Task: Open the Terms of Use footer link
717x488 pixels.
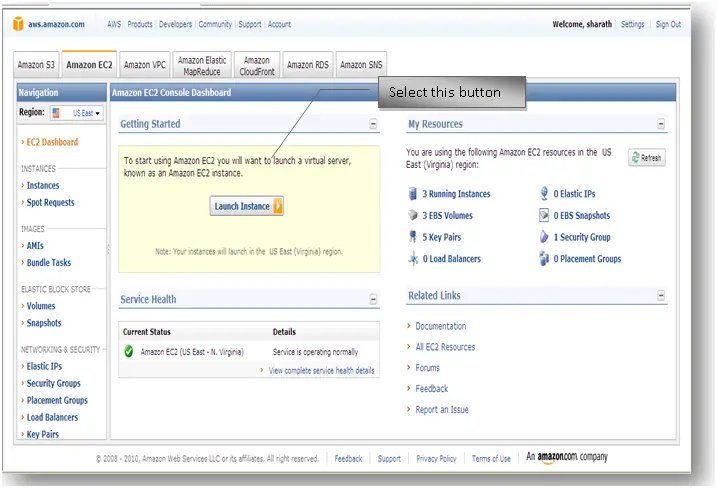Action: tap(491, 459)
